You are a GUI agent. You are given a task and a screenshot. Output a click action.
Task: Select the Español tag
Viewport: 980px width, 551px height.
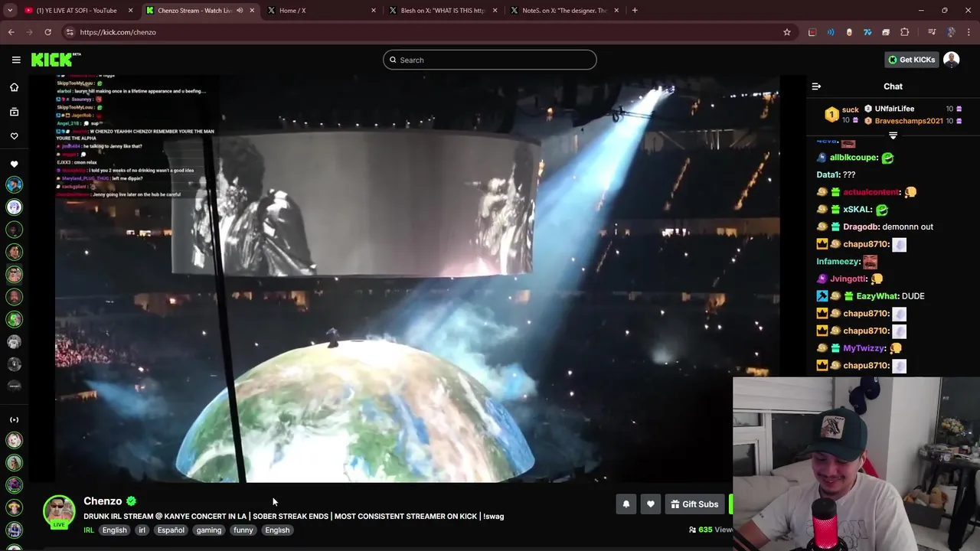(x=171, y=530)
